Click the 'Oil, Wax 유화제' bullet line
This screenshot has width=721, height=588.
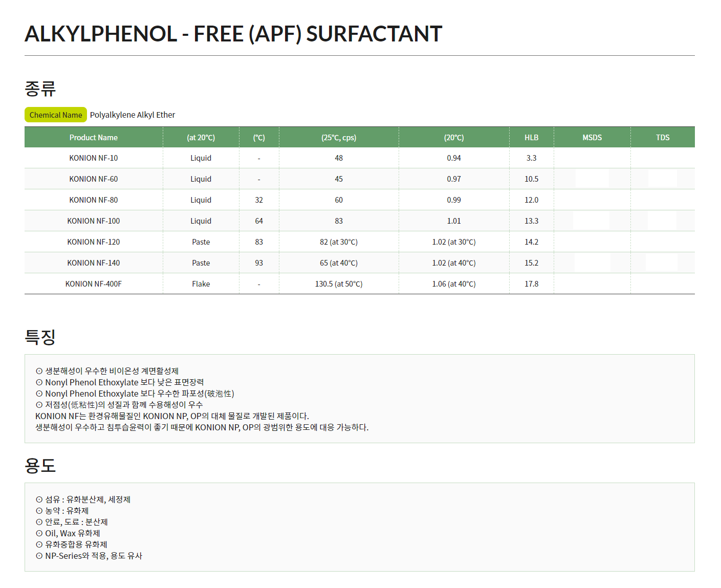point(68,533)
